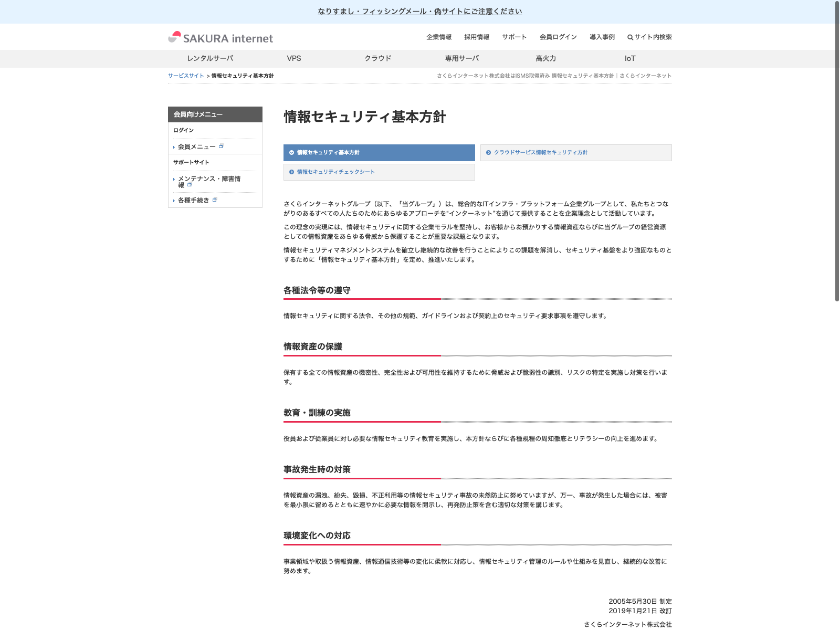Click external-link icon beside 各種手続き
The height and width of the screenshot is (630, 840).
click(215, 200)
